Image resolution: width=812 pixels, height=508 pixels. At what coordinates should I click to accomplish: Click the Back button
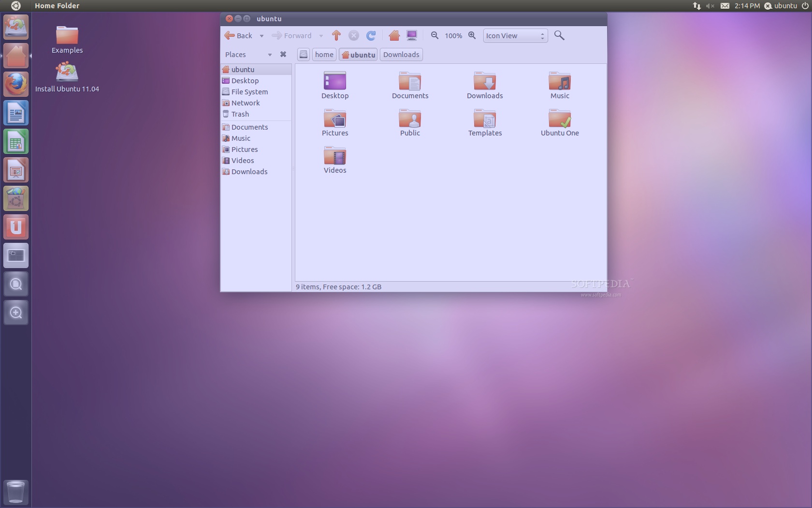click(x=238, y=35)
